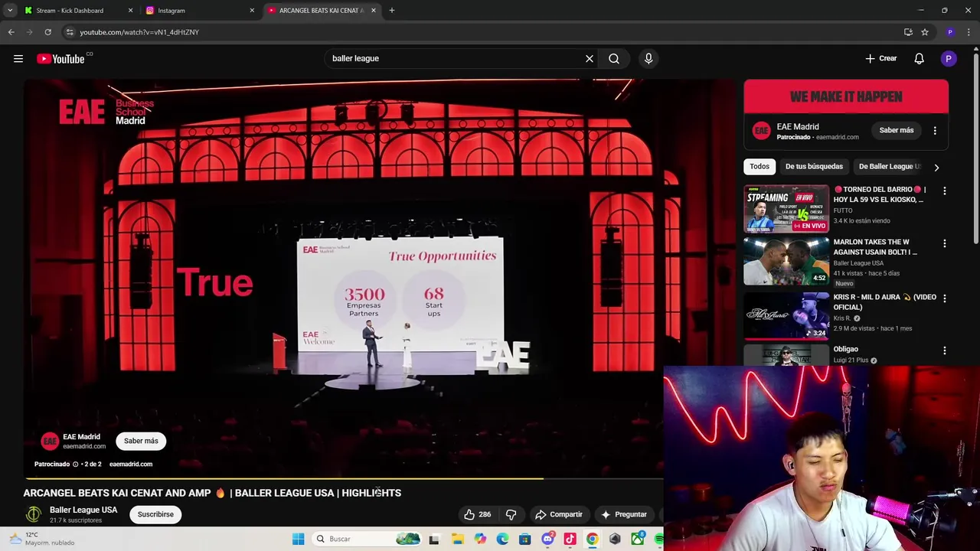Open options for Marlon vs Usain Bolt video
The image size is (980, 551).
click(x=944, y=243)
